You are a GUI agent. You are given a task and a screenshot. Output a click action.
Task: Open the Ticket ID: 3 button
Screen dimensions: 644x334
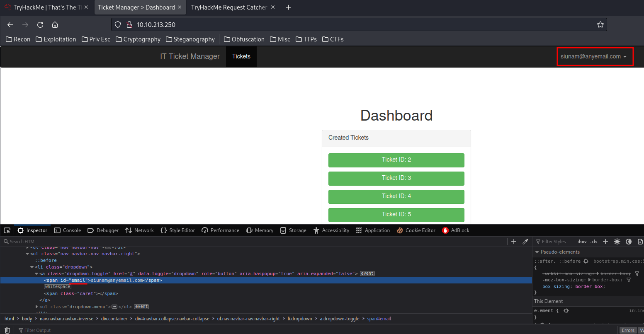pos(396,179)
